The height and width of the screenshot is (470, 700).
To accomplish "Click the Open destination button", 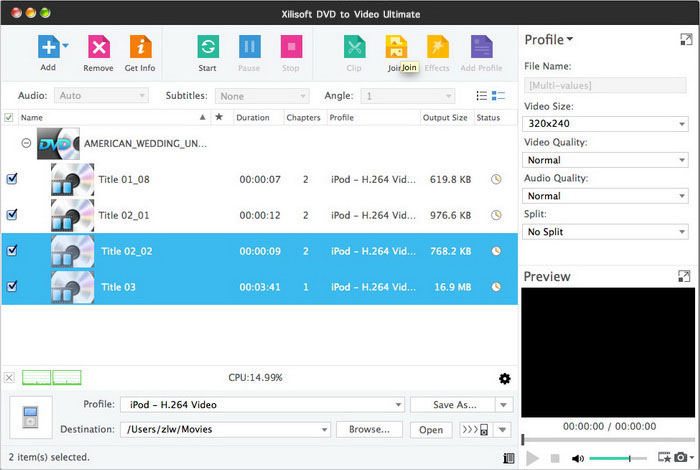I will (x=431, y=430).
